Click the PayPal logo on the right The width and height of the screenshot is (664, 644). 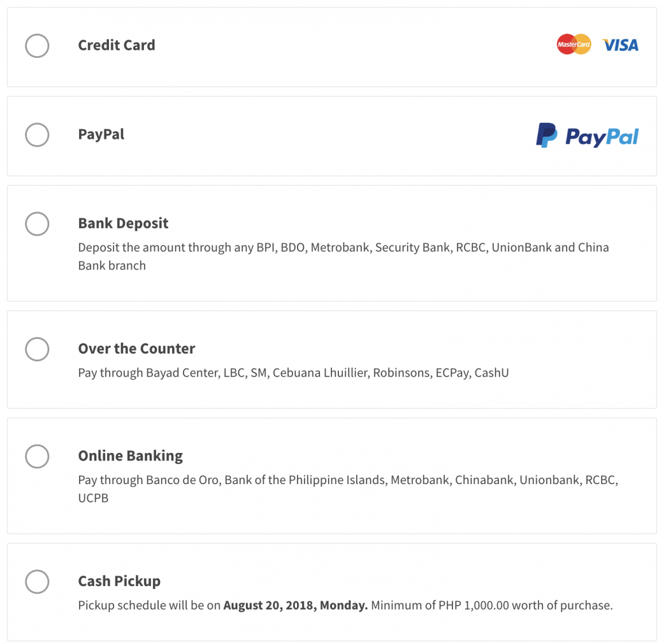coord(587,136)
